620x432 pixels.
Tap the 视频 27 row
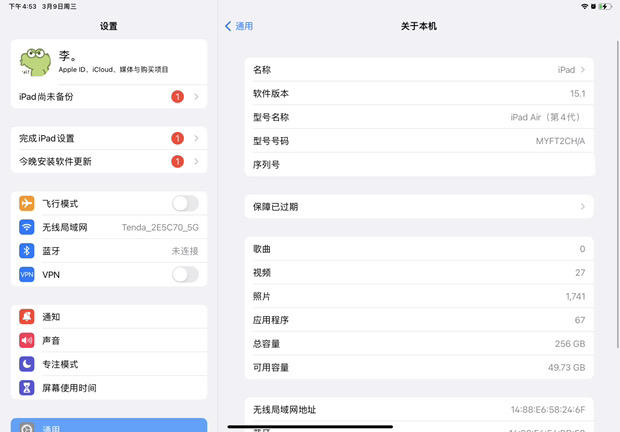(x=419, y=273)
